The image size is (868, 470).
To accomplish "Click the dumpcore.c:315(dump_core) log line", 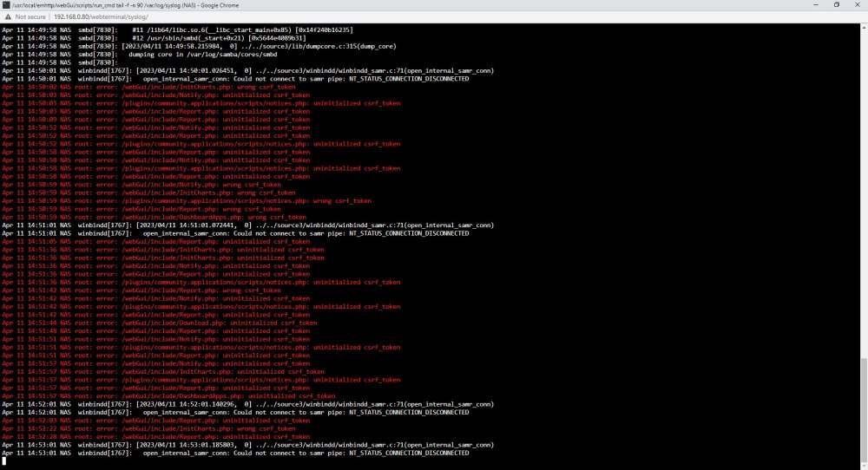I will 199,47.
